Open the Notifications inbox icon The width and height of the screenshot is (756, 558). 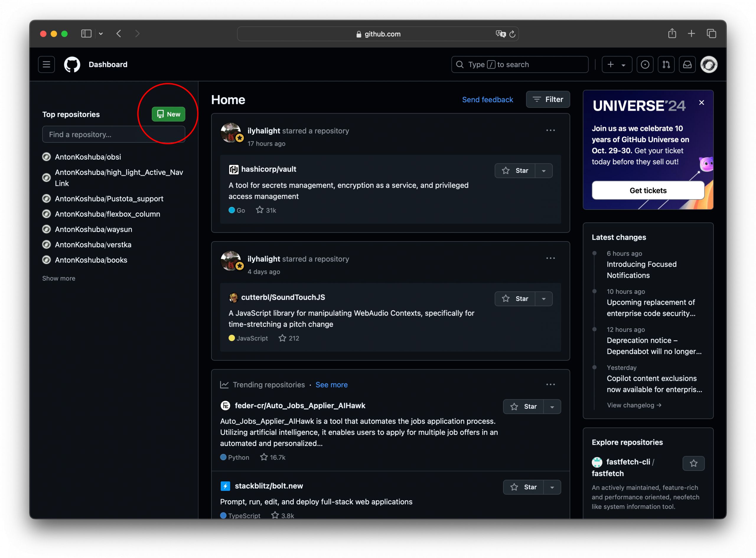click(x=687, y=64)
